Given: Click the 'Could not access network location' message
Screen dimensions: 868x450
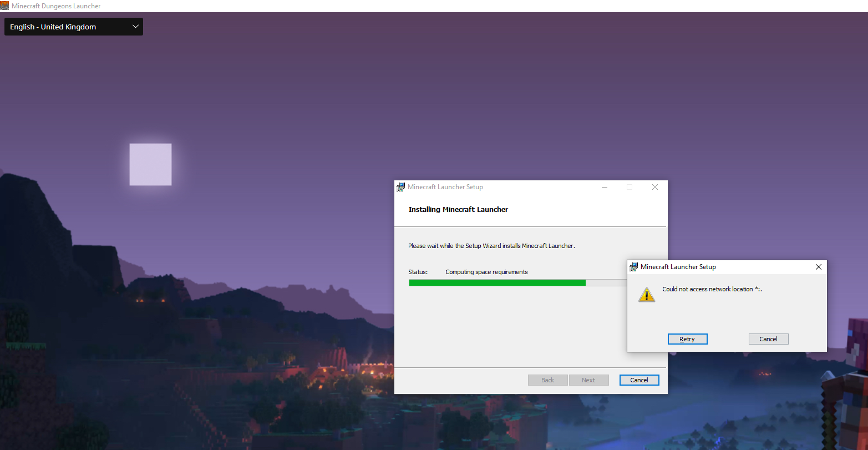Looking at the screenshot, I should (712, 289).
